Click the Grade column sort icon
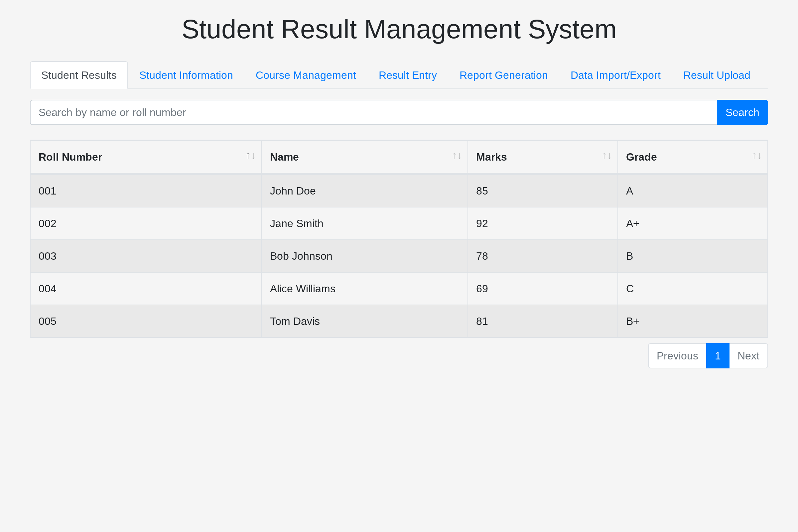 click(757, 156)
